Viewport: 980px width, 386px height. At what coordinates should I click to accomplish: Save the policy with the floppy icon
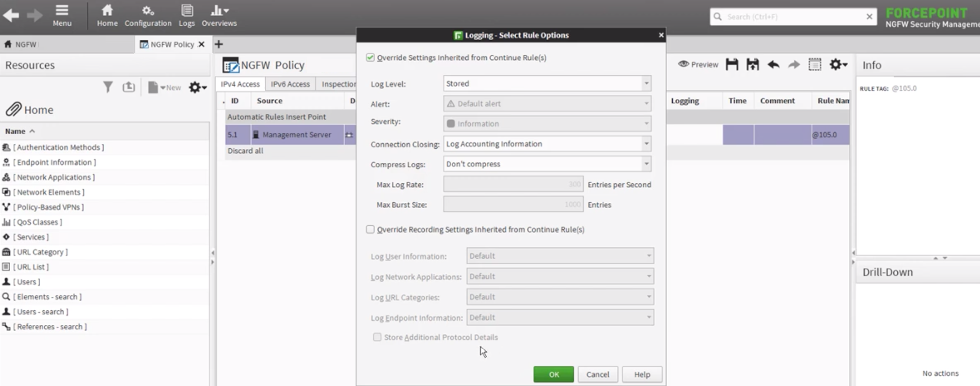pyautogui.click(x=732, y=64)
